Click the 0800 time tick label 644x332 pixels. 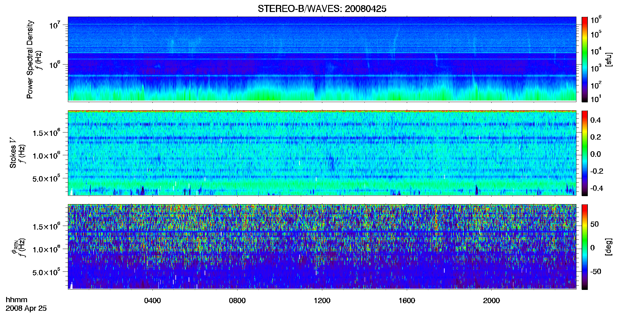tap(237, 301)
